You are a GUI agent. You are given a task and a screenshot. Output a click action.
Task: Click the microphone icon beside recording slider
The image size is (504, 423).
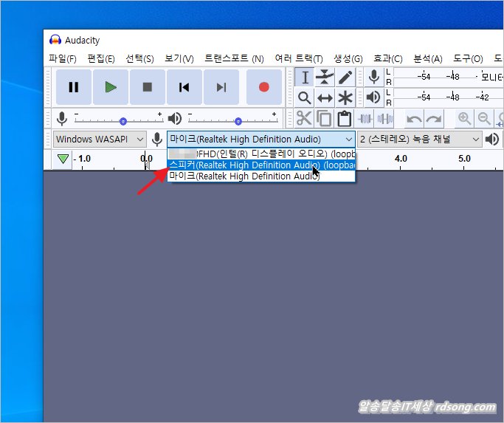coord(62,119)
